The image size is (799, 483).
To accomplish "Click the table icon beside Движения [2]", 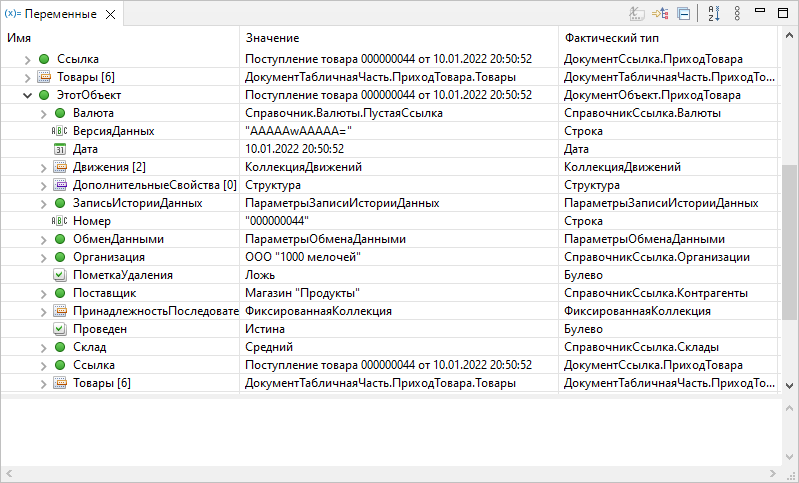I will click(x=59, y=167).
